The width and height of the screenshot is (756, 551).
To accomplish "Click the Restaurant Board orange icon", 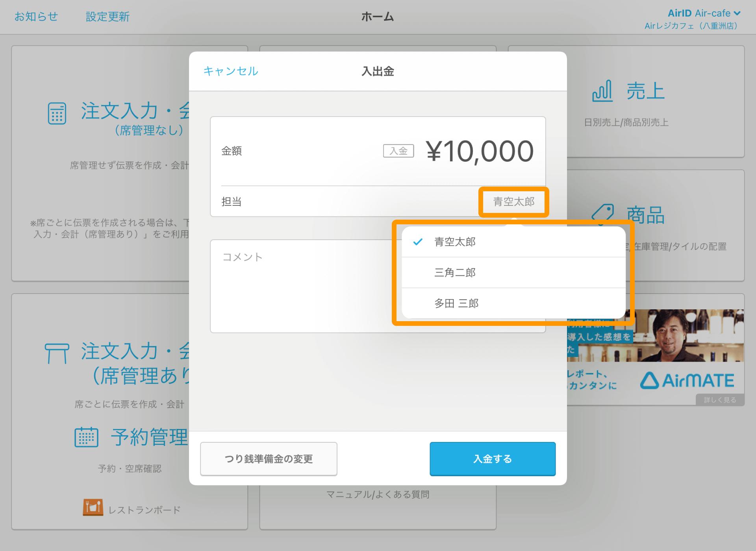I will point(93,508).
